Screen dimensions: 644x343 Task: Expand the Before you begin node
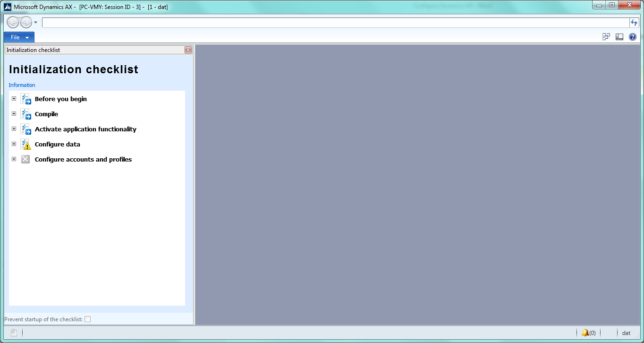pyautogui.click(x=14, y=99)
